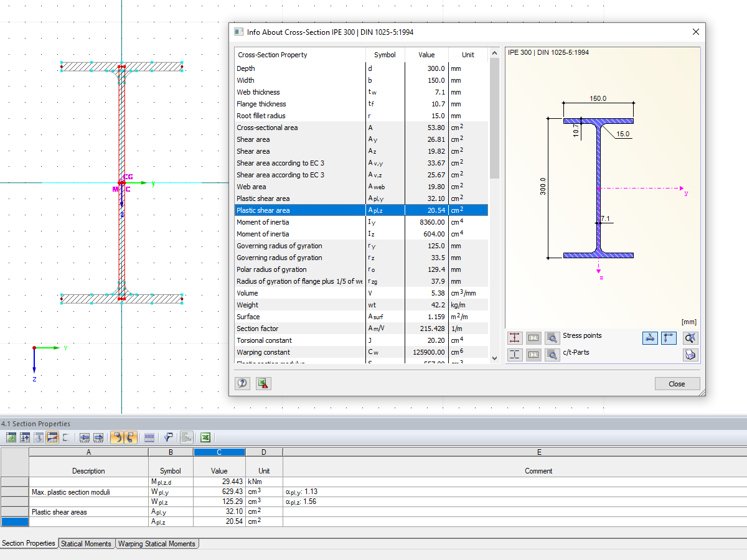The width and height of the screenshot is (747, 560).
Task: Click the Stress points display icon
Action: [515, 338]
